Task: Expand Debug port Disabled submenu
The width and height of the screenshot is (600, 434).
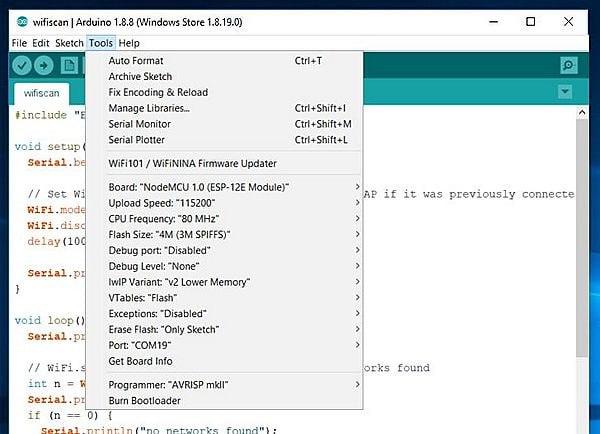Action: coord(225,250)
